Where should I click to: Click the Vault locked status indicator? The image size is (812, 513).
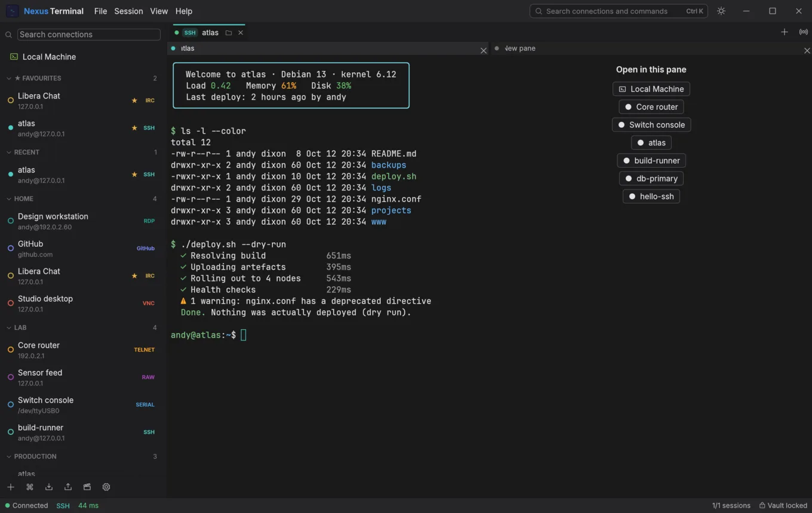click(783, 505)
